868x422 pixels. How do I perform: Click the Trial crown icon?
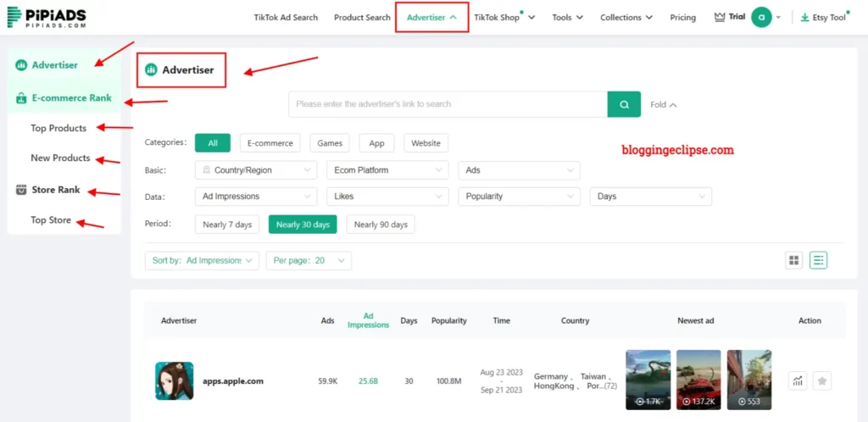(720, 17)
